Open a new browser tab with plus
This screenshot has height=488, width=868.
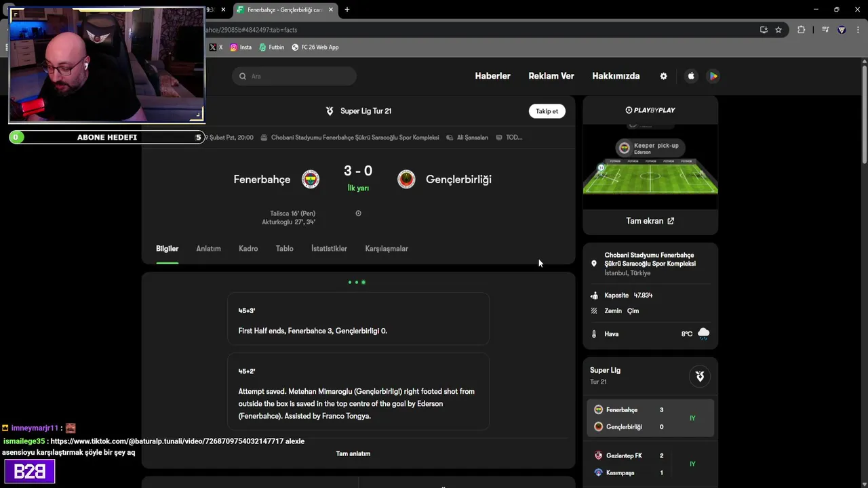pyautogui.click(x=347, y=9)
